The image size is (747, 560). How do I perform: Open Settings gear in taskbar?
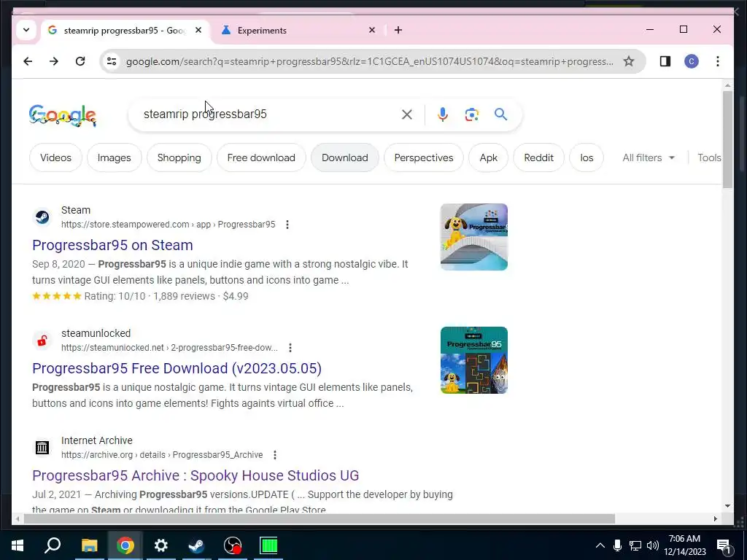(161, 545)
